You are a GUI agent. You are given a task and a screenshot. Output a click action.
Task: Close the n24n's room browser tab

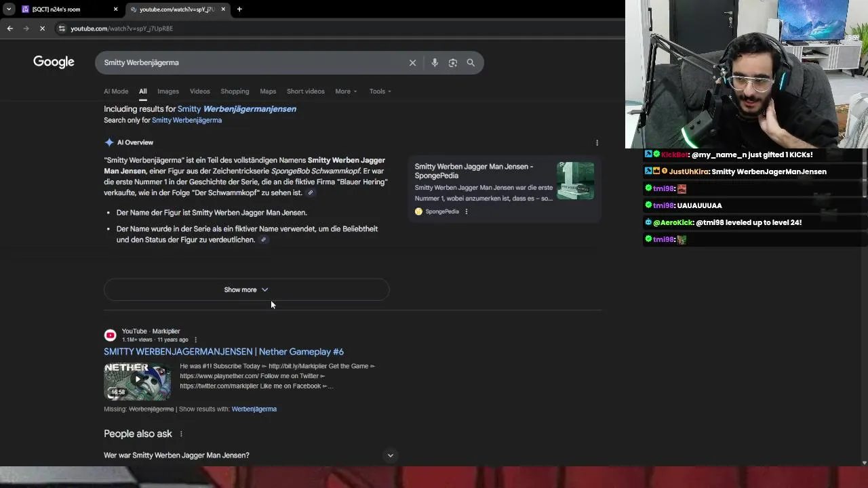(115, 9)
